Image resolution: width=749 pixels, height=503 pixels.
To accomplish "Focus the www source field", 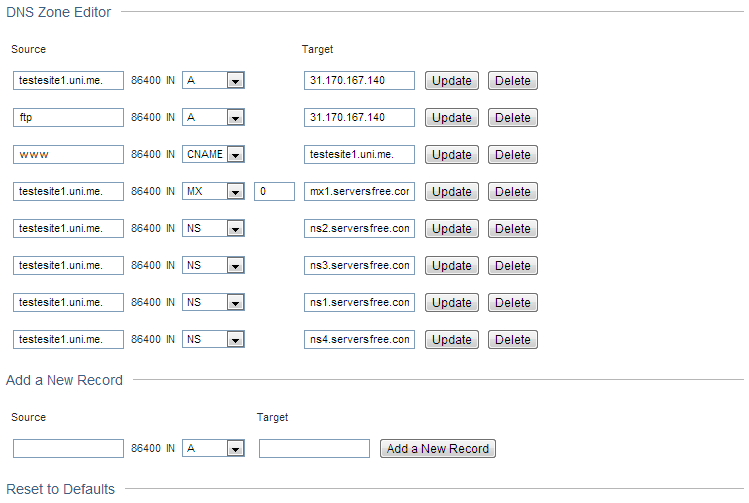I will 68,155.
